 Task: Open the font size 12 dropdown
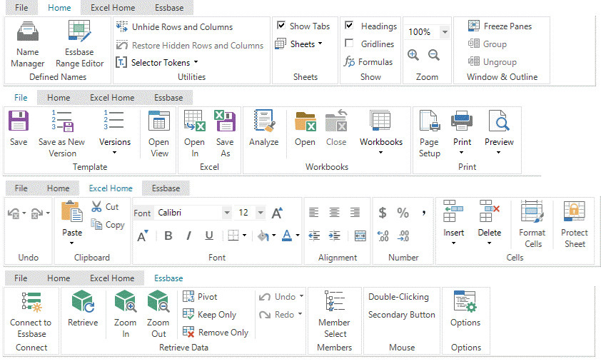(261, 213)
